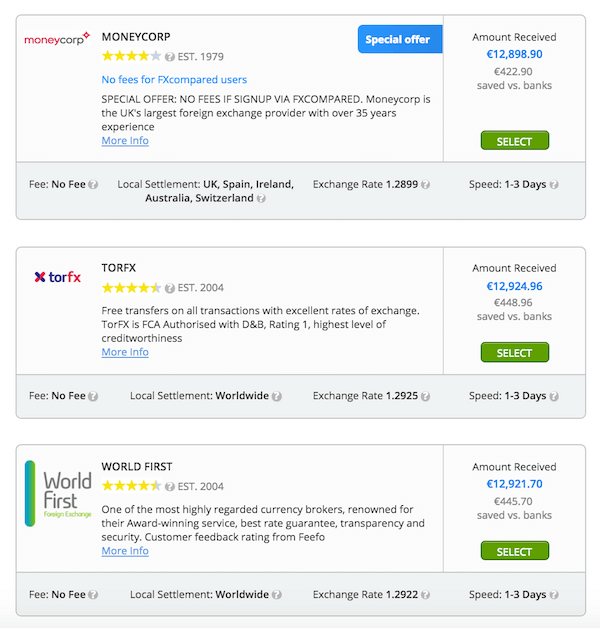Click the Moneycorp logo
The image size is (600, 628).
(x=57, y=39)
